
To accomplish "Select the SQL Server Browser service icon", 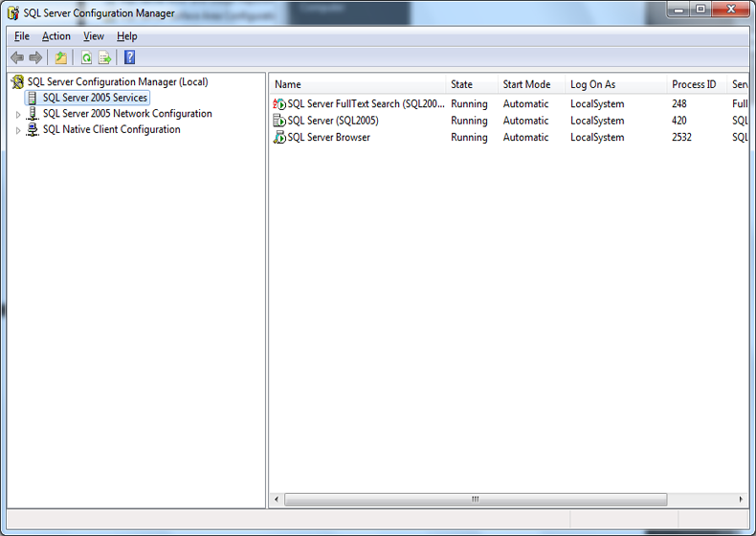I will point(279,138).
